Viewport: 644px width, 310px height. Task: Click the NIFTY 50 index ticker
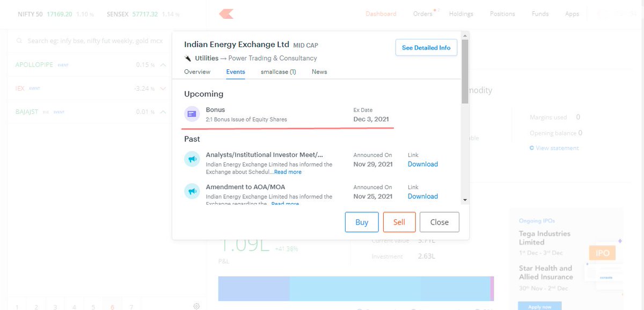pos(57,13)
